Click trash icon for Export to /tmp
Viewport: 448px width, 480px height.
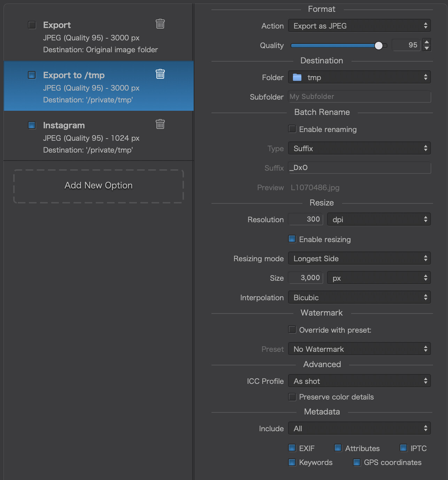pos(160,74)
